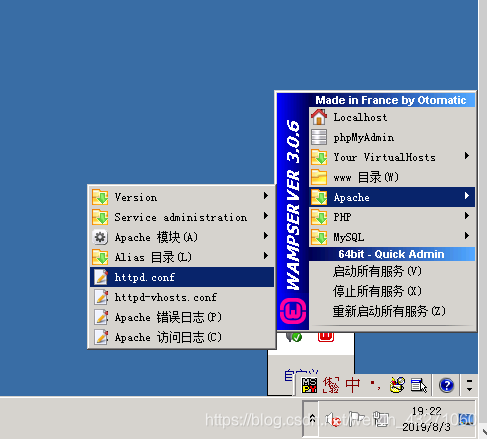
Task: Expand the Apache submenu arrow
Action: 467,196
